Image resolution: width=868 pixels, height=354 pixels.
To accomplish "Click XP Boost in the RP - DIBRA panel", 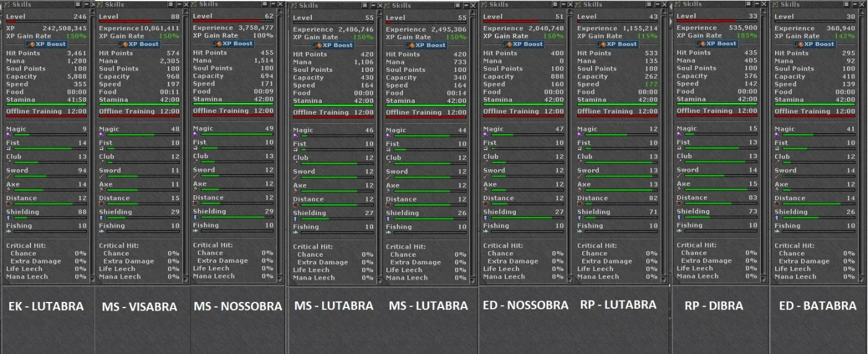I will (x=717, y=43).
